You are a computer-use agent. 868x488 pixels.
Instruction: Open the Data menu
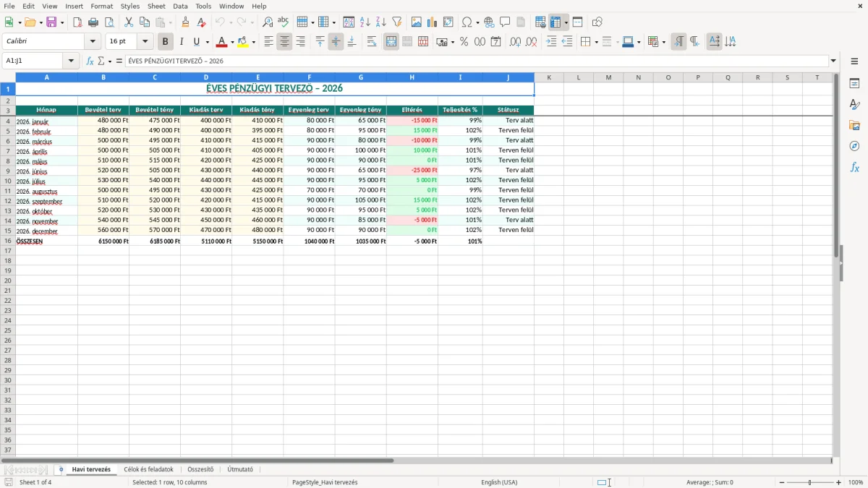click(180, 6)
